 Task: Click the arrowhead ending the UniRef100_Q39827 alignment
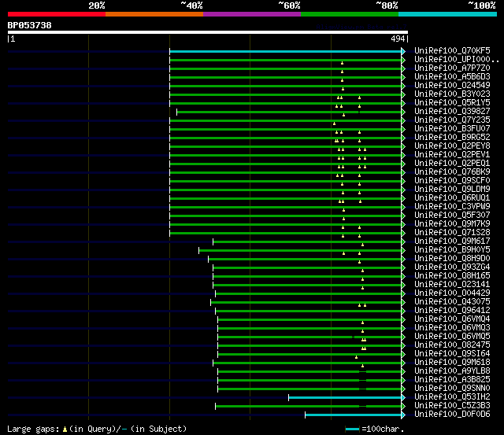pos(403,112)
